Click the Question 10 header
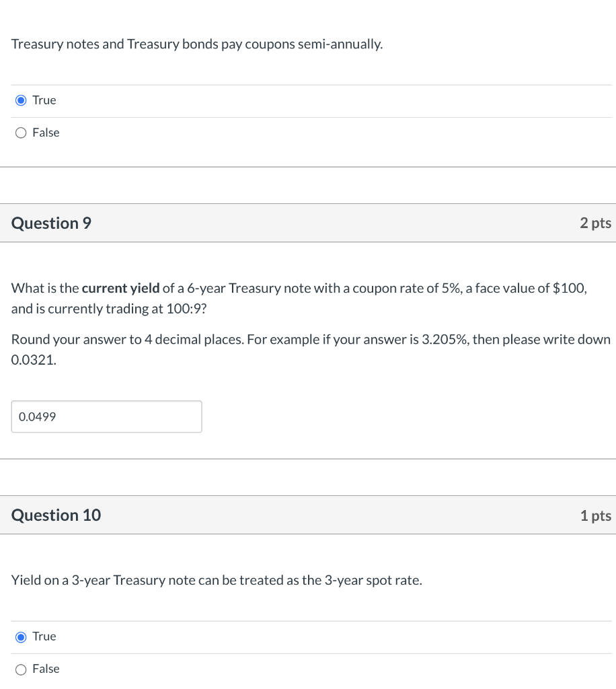Viewport: 616px width, 689px height. pyautogui.click(x=55, y=515)
